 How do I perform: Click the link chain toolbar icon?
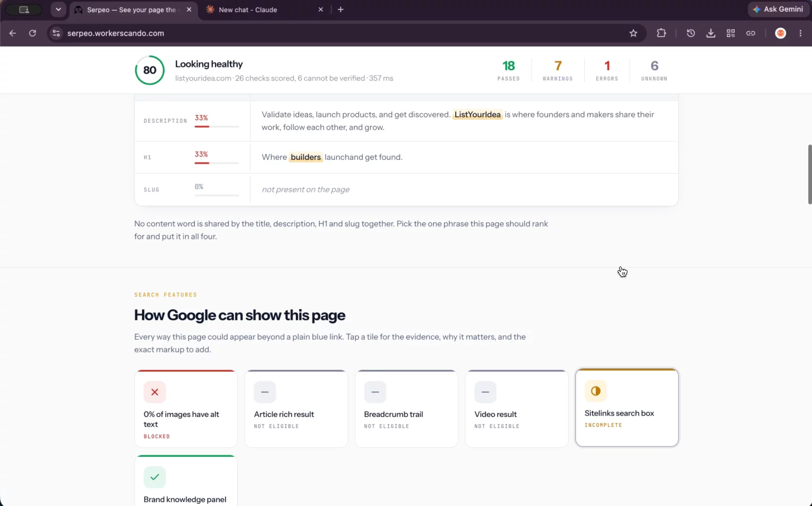click(x=751, y=33)
